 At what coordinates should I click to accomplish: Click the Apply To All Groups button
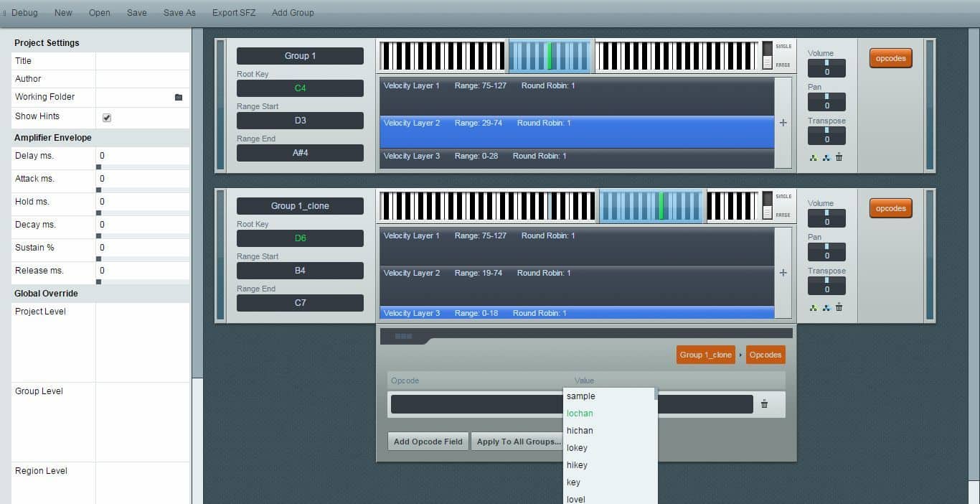518,442
